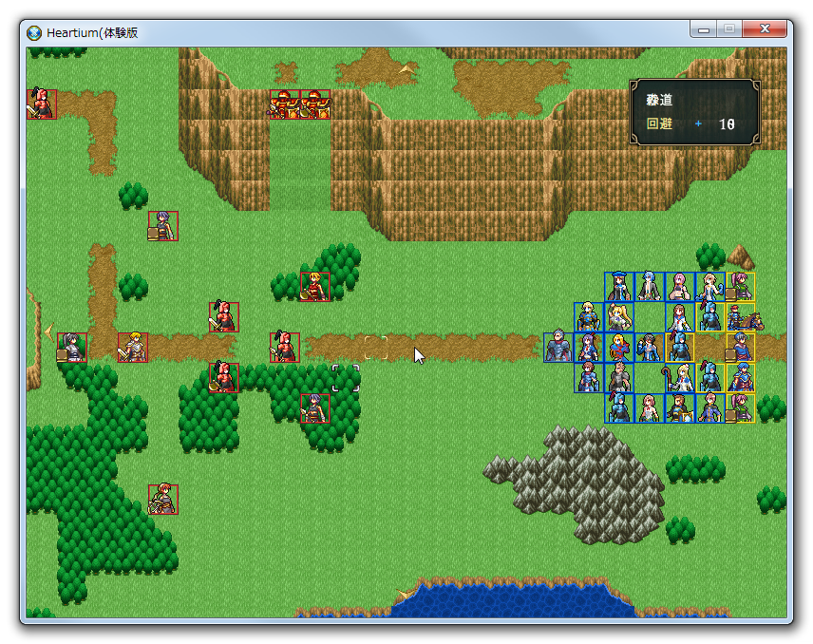Minimize the Heartium window
This screenshot has height=644, width=813.
[704, 28]
